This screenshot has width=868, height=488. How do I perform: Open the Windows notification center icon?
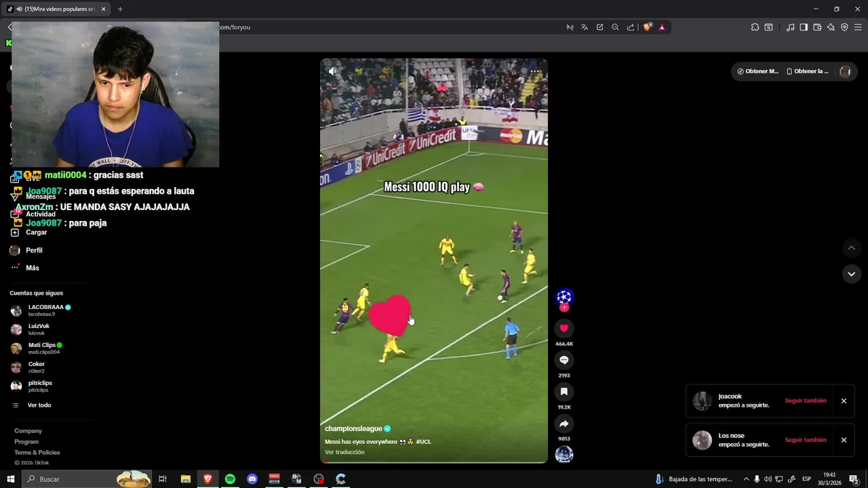coord(854,479)
